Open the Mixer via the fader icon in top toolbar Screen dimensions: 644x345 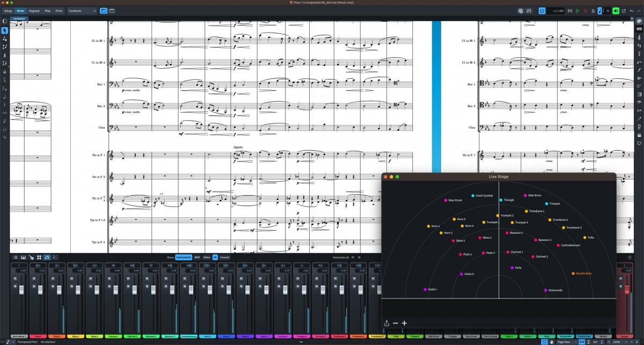(x=530, y=11)
